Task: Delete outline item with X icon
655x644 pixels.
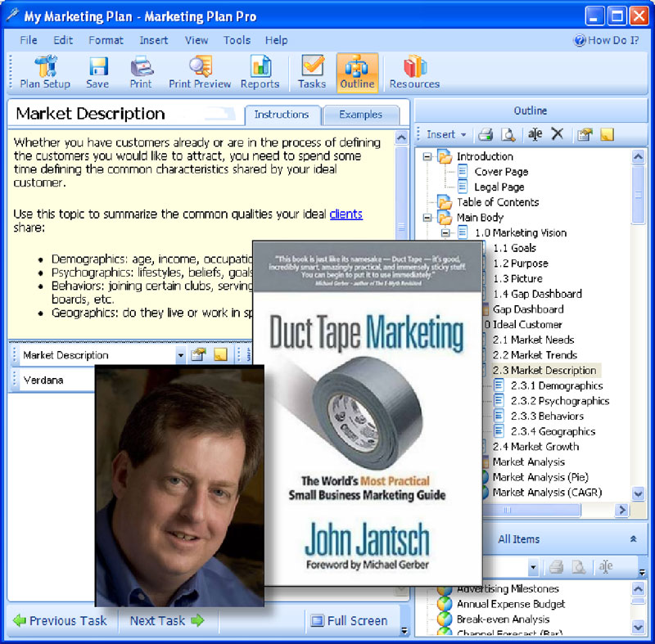Action: tap(558, 134)
